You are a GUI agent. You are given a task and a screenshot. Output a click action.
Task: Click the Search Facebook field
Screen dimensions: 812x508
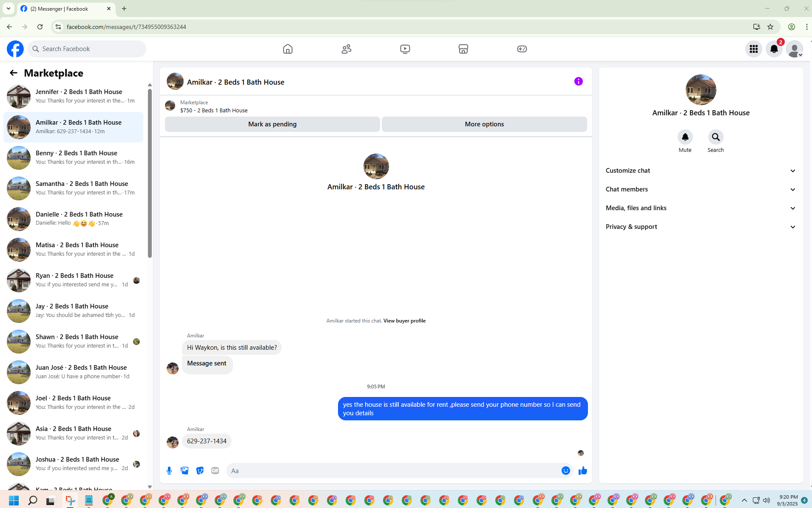(87, 49)
